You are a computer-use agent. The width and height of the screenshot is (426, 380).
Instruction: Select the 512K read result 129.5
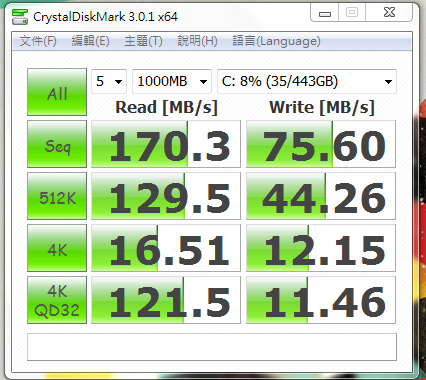click(166, 196)
